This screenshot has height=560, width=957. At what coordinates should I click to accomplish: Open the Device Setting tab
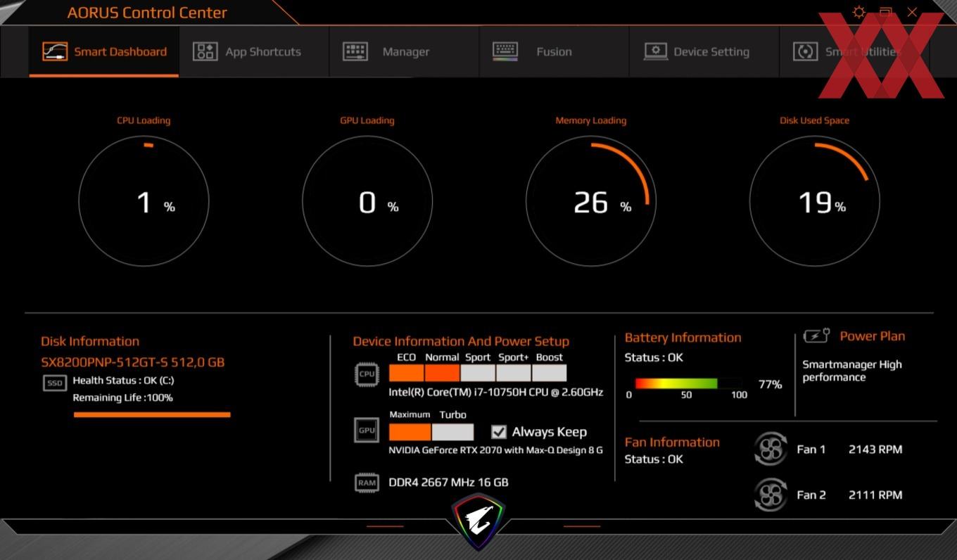pos(704,51)
